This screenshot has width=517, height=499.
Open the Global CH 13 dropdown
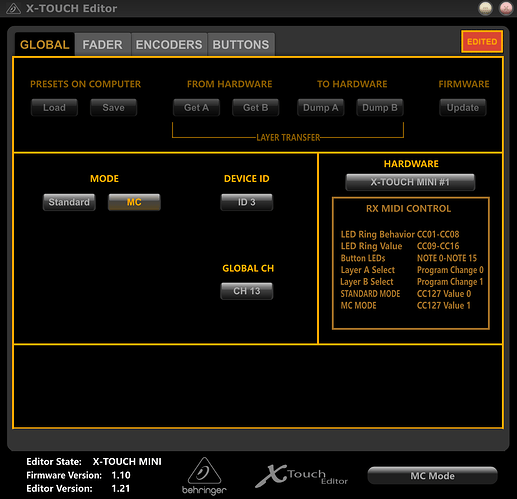247,291
